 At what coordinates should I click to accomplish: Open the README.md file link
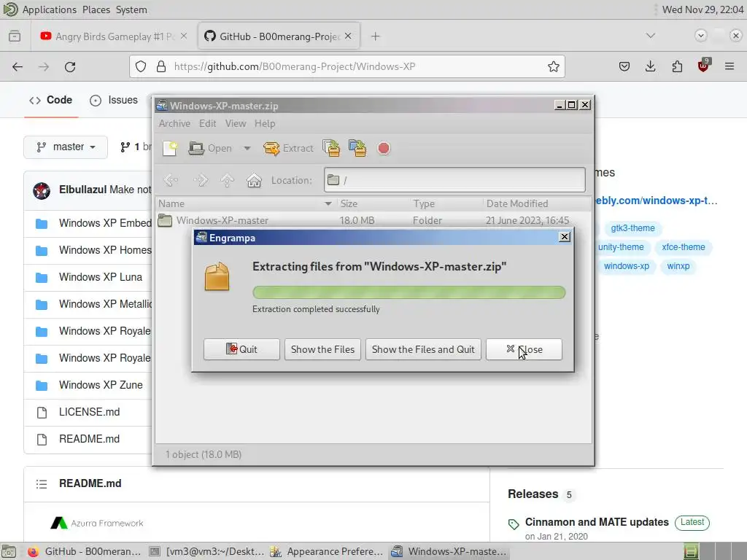pos(89,439)
